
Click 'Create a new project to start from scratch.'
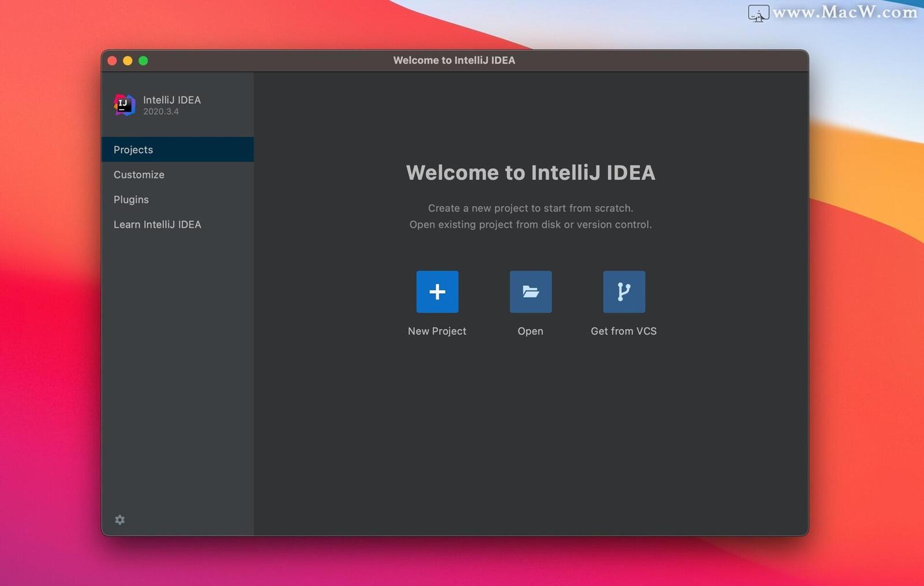[x=531, y=208]
